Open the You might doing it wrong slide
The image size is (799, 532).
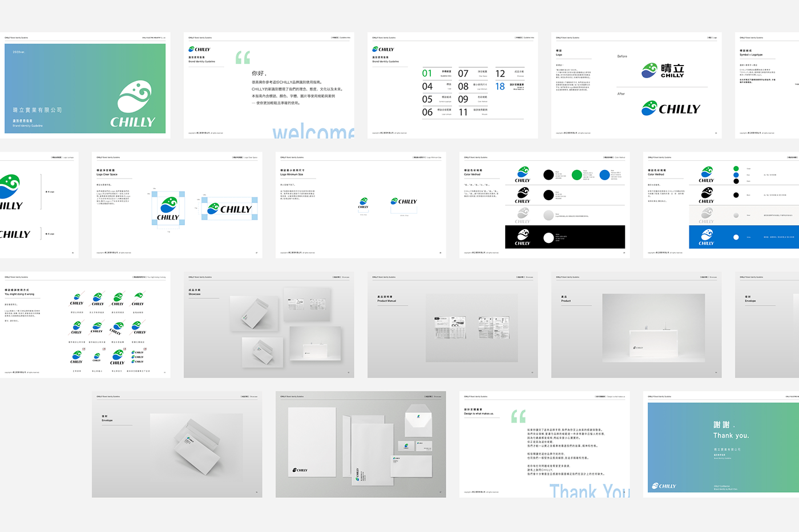[85, 324]
